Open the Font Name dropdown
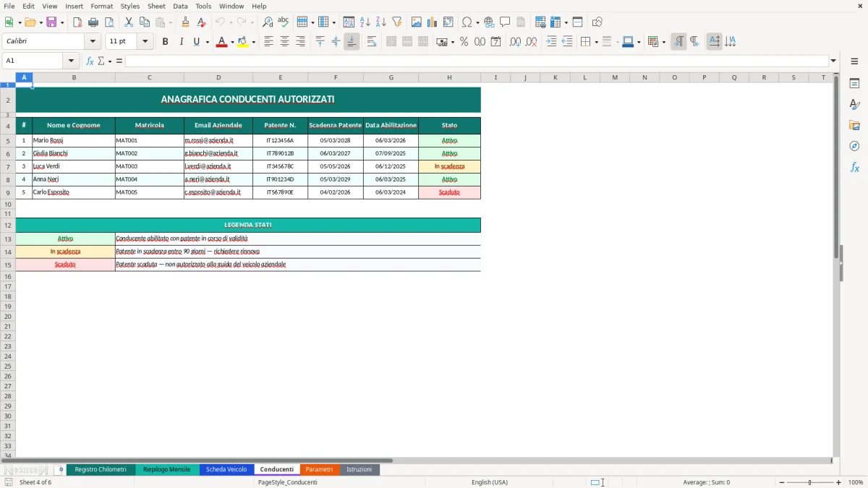This screenshot has width=868, height=488. (x=93, y=42)
